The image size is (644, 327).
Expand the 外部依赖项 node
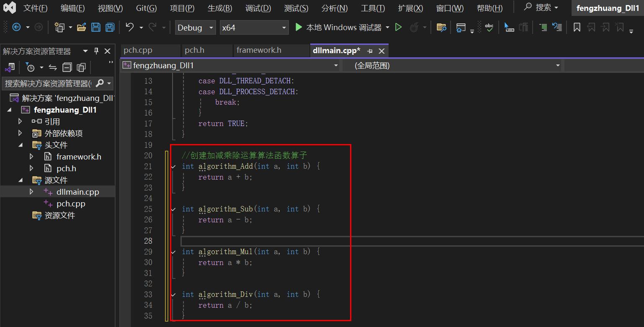20,133
